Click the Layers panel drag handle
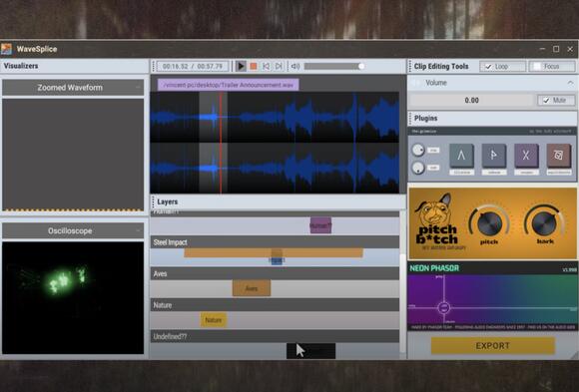The image size is (579, 392). 153,201
